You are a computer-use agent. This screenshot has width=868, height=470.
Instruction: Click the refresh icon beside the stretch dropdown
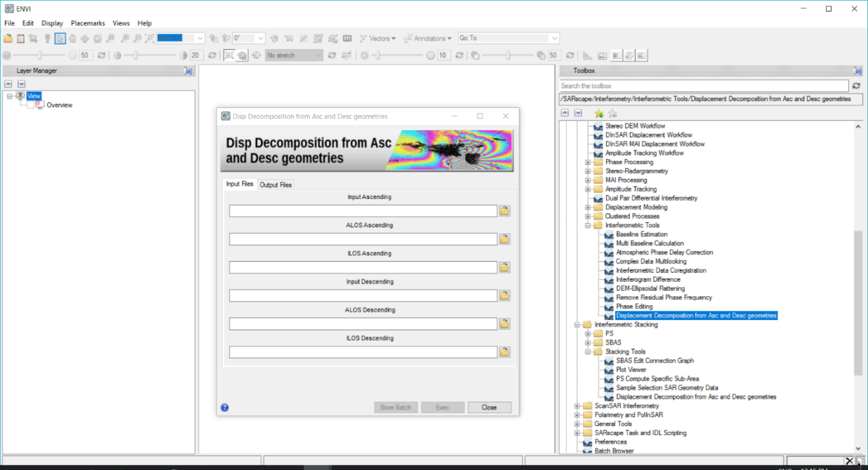pos(332,55)
